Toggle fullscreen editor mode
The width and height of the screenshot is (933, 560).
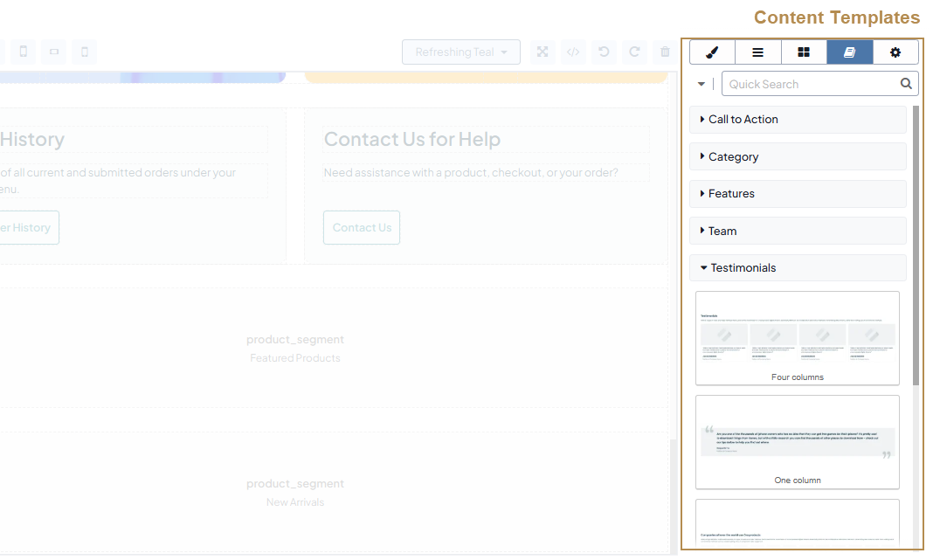[x=543, y=52]
